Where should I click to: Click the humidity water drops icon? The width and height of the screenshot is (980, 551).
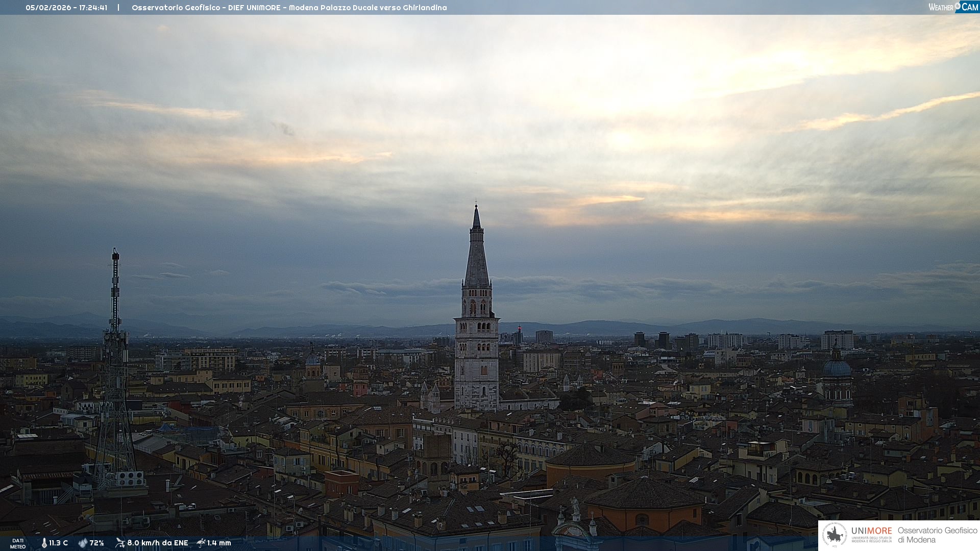[83, 543]
